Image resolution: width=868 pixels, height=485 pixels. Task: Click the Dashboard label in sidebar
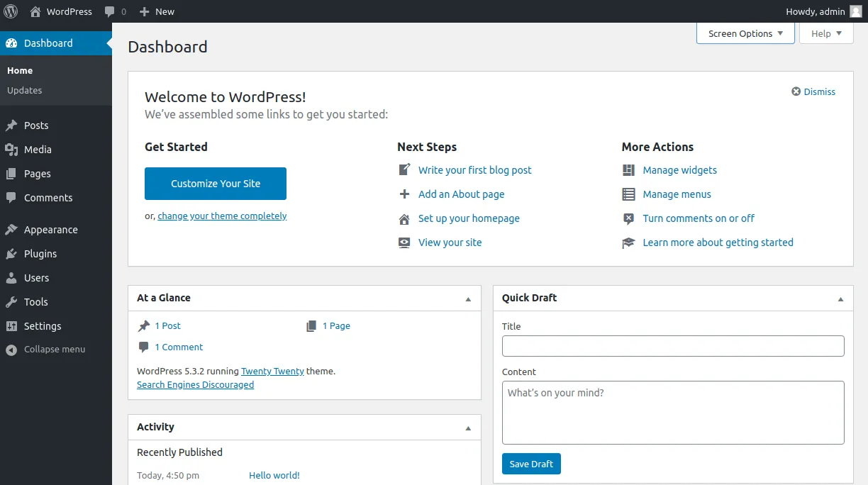click(x=48, y=43)
